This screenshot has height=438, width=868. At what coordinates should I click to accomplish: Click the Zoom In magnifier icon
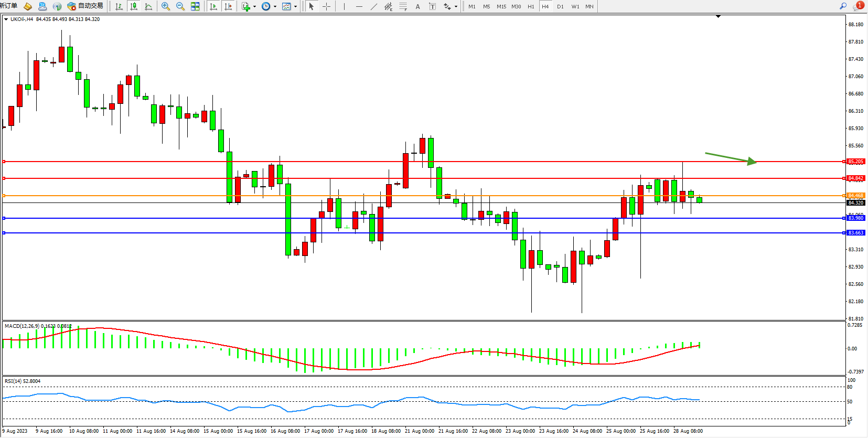point(166,6)
